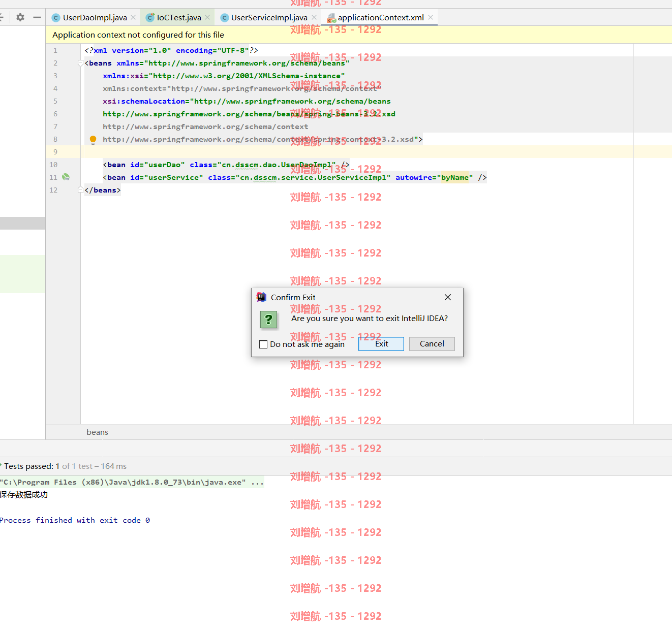Click the UserServiceImpl.java class icon
This screenshot has width=672, height=635.
coord(224,18)
